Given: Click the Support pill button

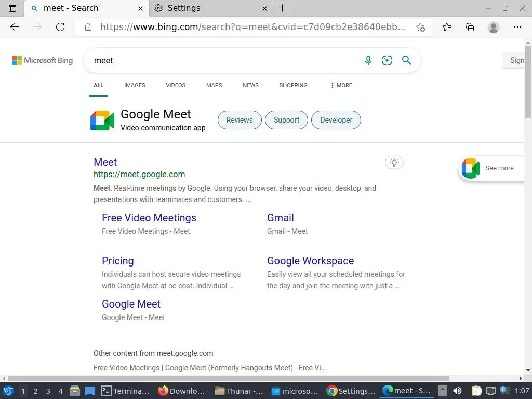Looking at the screenshot, I should pos(286,120).
